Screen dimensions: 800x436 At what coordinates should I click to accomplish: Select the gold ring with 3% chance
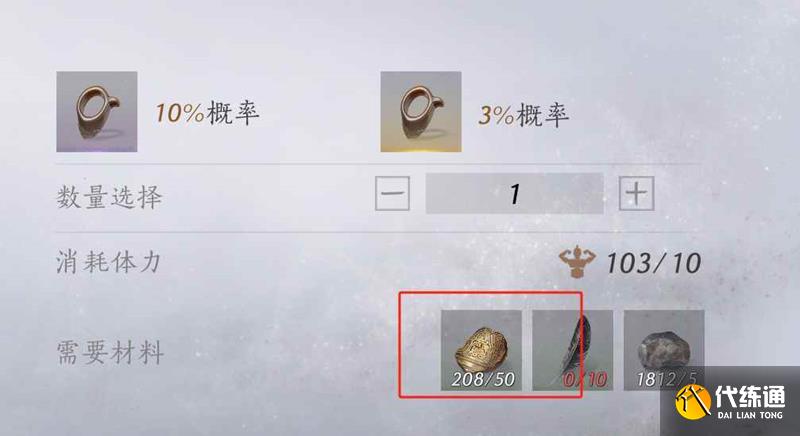(x=420, y=112)
